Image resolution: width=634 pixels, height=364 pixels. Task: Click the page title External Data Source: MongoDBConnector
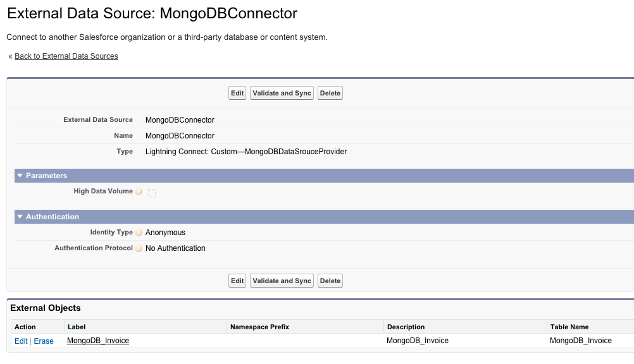point(152,13)
